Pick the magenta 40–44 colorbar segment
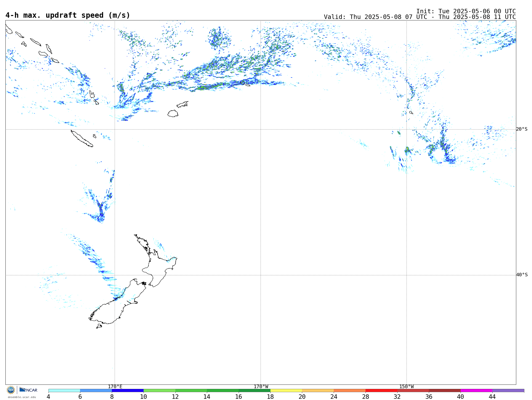Screen dimensions: 532x400 pyautogui.click(x=477, y=390)
